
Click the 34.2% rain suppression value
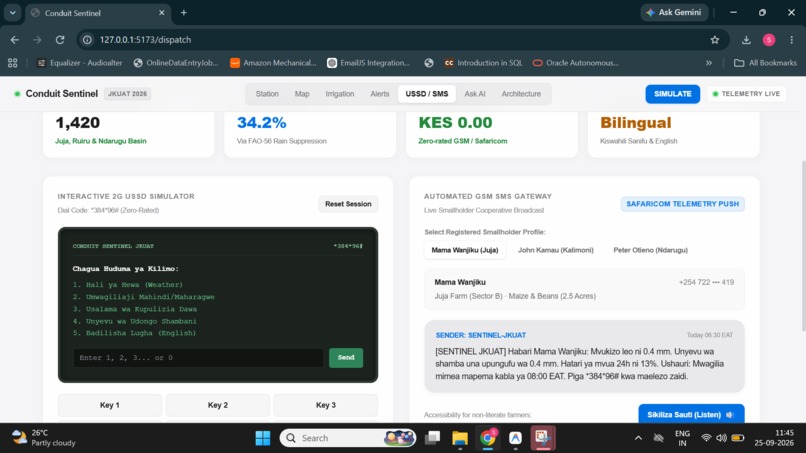click(x=261, y=122)
